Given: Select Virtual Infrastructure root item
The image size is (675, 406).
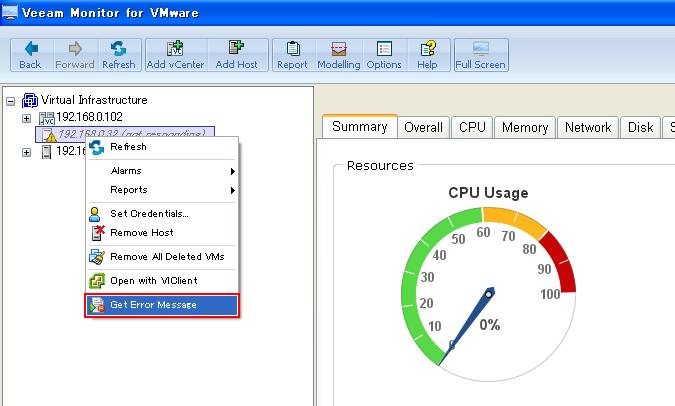Looking at the screenshot, I should tap(94, 100).
